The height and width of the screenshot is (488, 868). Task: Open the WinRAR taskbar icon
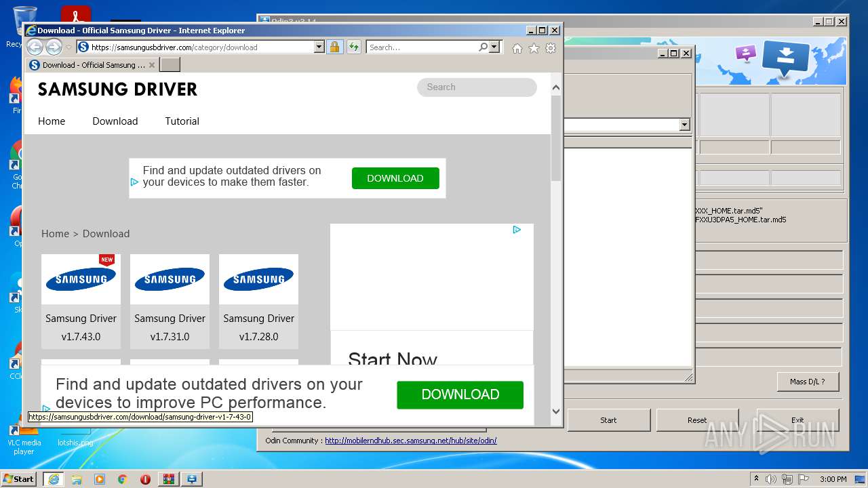(x=169, y=479)
